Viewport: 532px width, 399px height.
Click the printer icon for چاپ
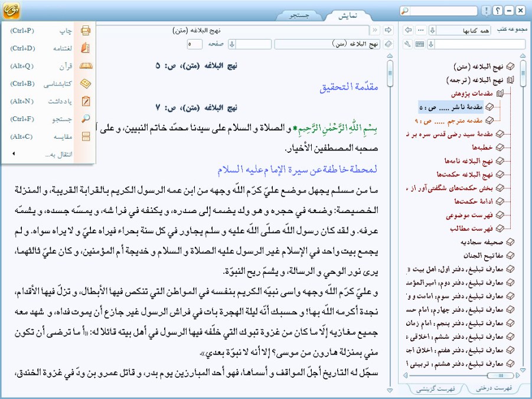coord(86,31)
